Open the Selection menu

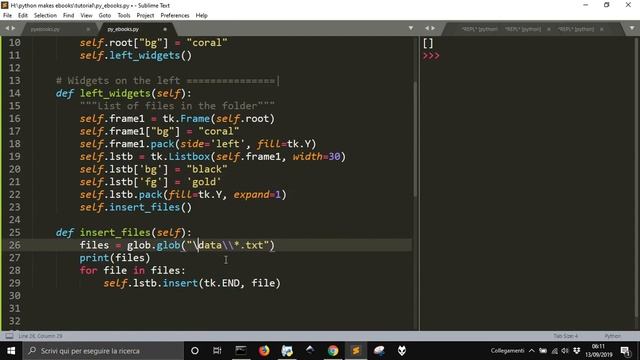45,16
